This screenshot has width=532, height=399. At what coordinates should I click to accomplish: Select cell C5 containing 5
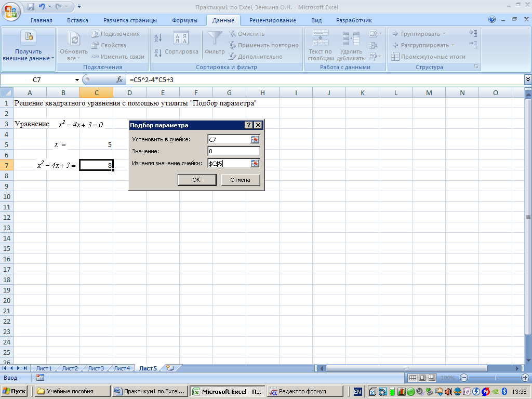(96, 144)
